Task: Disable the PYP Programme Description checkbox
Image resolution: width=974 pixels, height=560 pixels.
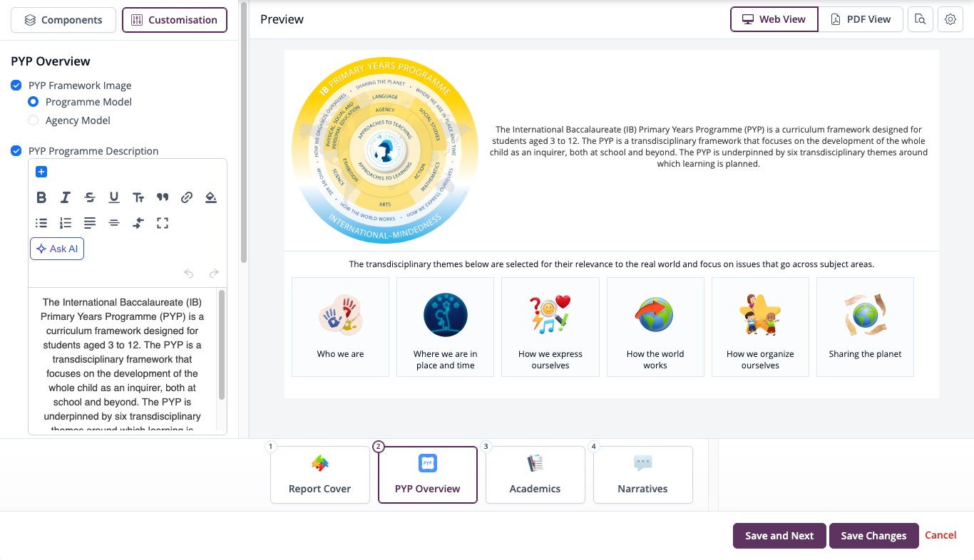Action: pyautogui.click(x=16, y=151)
